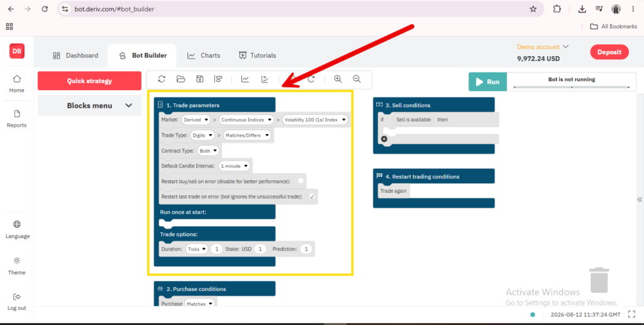Click fullscreen icon in bottom status bar
This screenshot has height=325, width=644.
click(x=631, y=314)
